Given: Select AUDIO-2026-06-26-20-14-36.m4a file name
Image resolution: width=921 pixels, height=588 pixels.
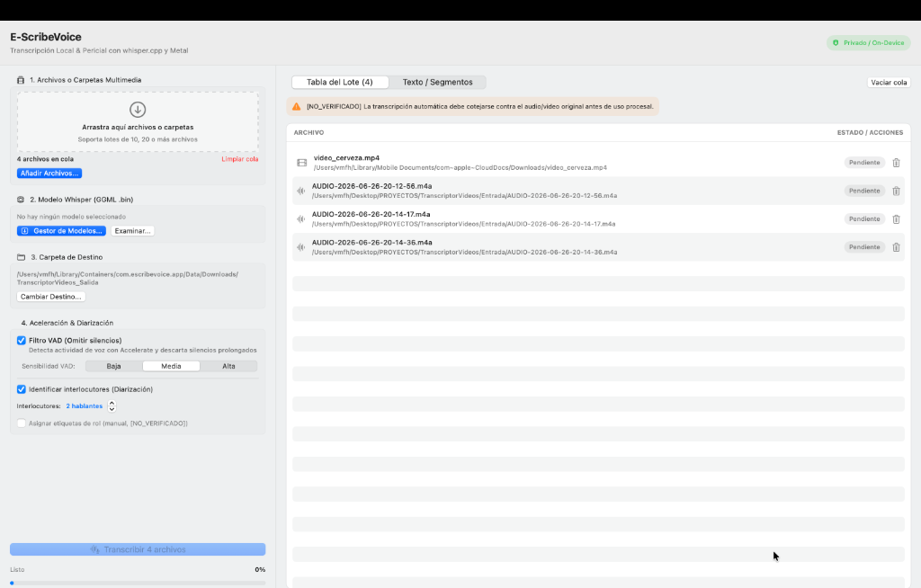Looking at the screenshot, I should (x=371, y=243).
